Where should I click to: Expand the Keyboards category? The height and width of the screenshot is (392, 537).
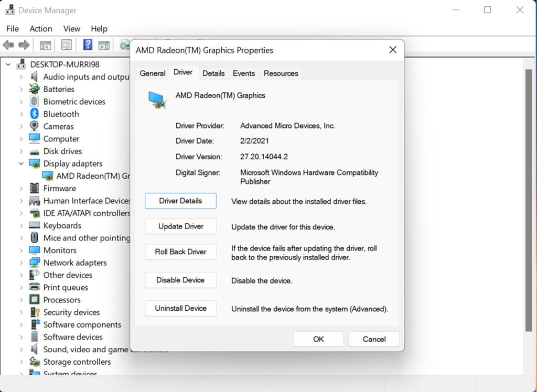22,225
